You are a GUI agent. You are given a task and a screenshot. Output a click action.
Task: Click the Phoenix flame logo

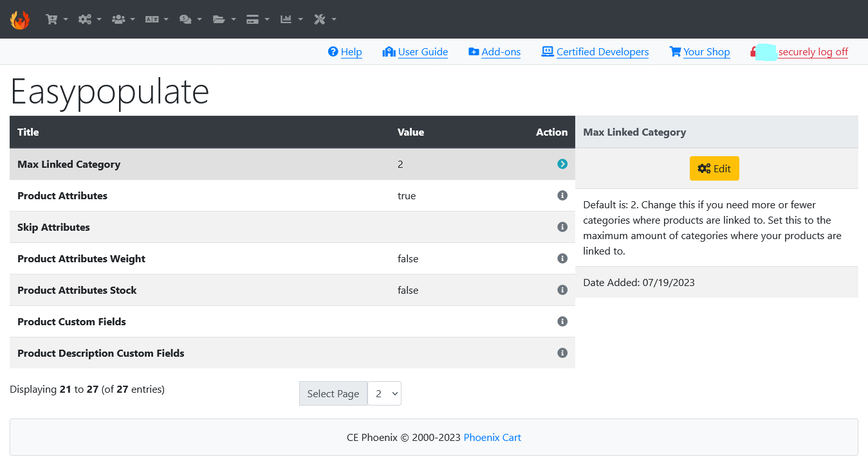pyautogui.click(x=20, y=19)
